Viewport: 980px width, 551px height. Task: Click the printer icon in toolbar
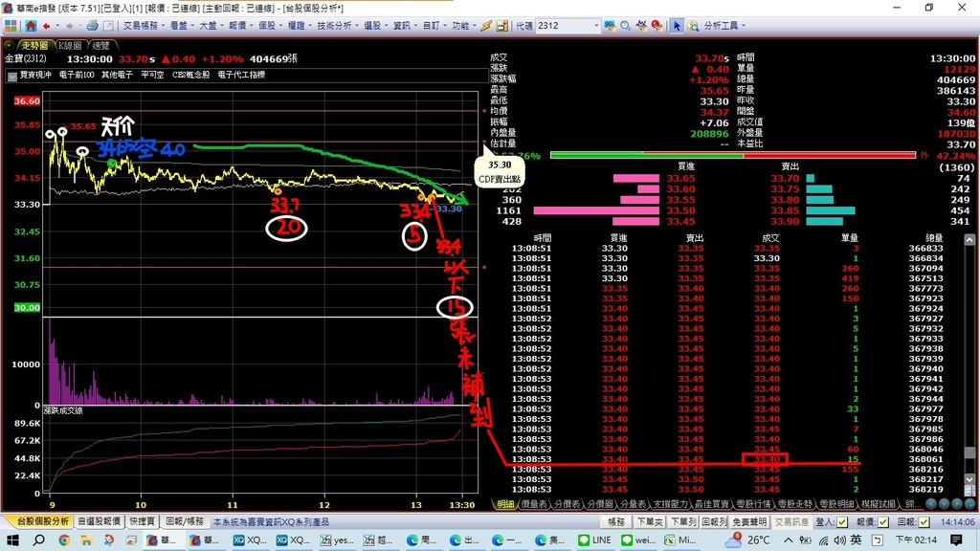point(93,26)
